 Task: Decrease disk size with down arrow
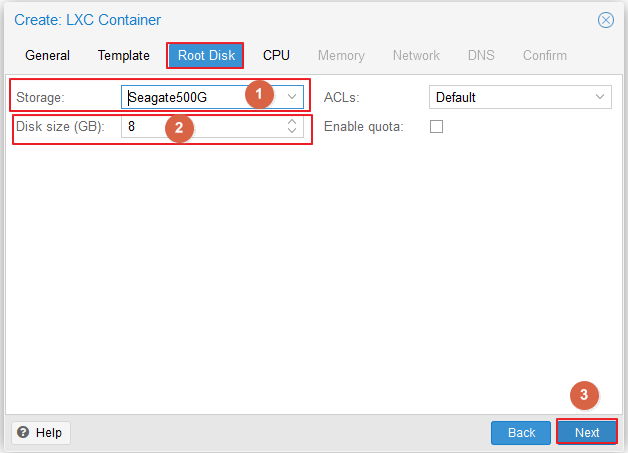click(292, 131)
